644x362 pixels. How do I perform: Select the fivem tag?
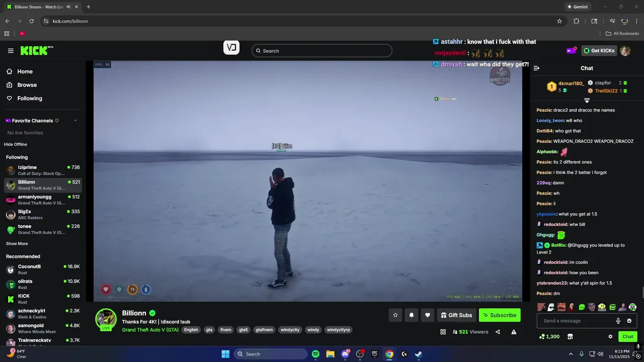click(x=226, y=330)
